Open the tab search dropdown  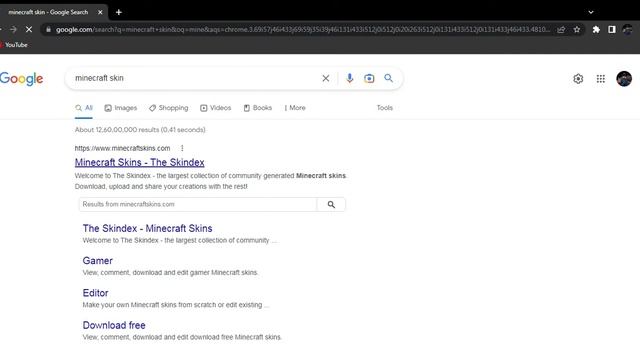[591, 12]
